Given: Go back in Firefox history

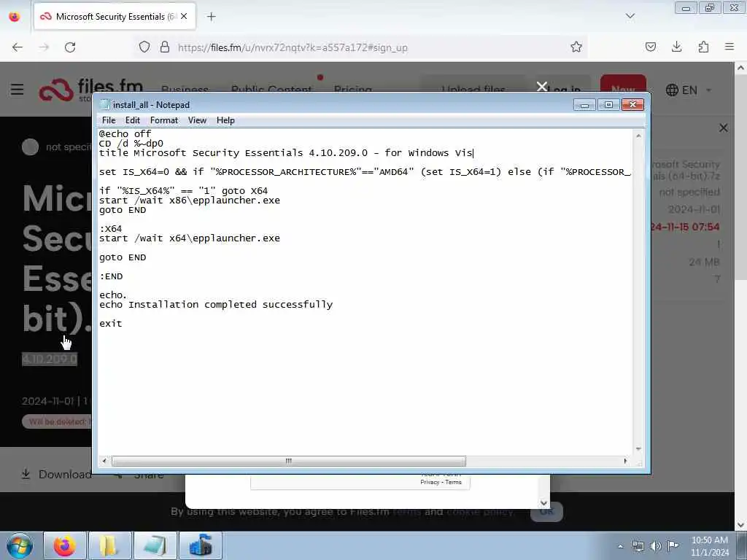Looking at the screenshot, I should 18,47.
